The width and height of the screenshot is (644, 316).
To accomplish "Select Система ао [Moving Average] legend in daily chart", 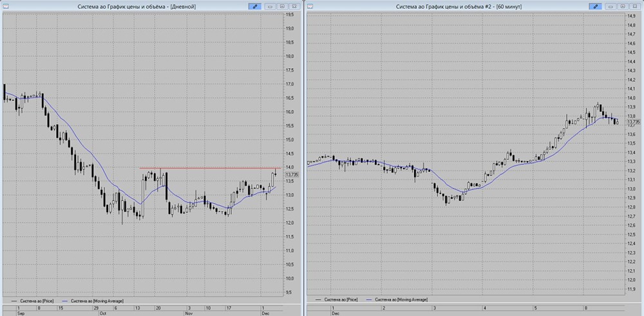I will click(92, 301).
